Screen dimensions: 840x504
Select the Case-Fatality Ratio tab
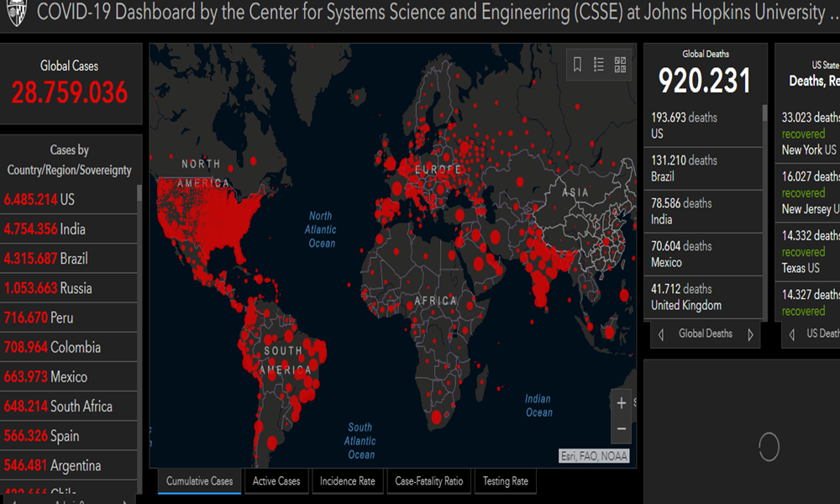pyautogui.click(x=428, y=481)
